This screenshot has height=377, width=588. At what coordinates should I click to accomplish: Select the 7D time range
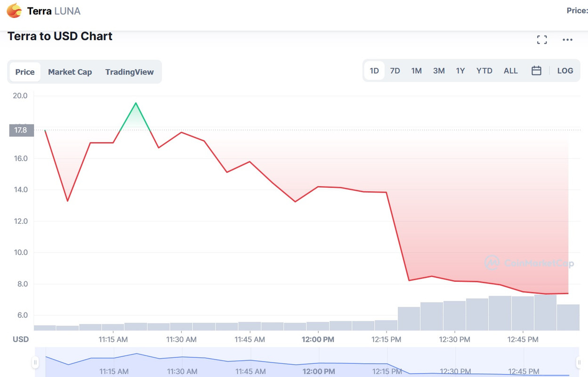[395, 71]
